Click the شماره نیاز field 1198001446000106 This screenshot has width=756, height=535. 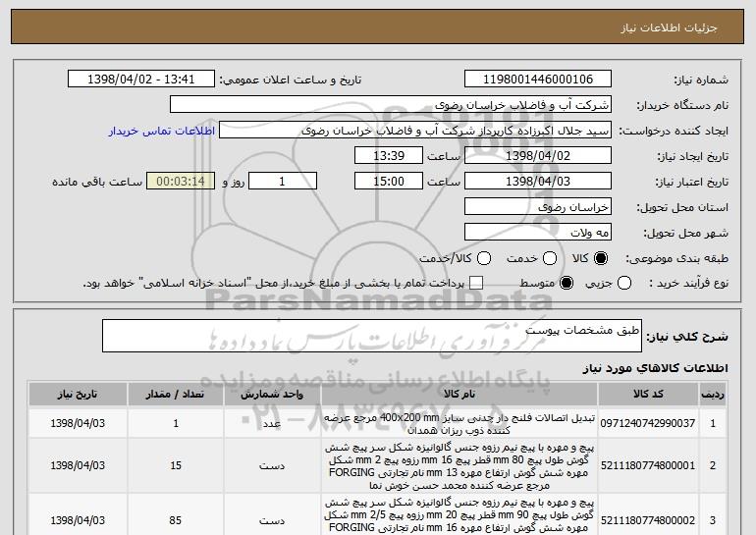pos(538,80)
